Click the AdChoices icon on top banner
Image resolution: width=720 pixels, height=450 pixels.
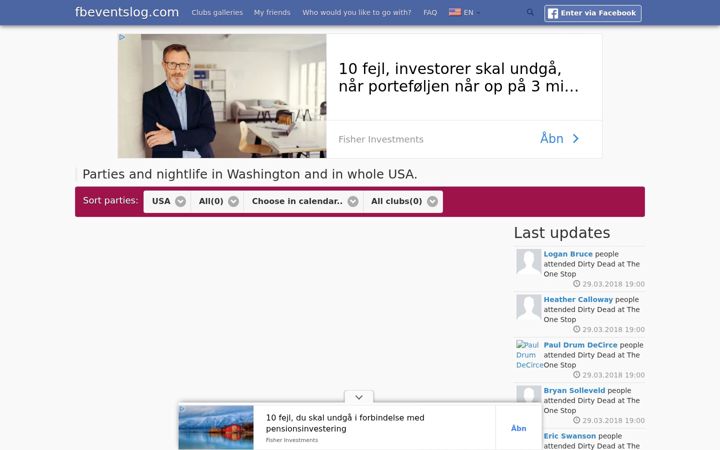122,37
